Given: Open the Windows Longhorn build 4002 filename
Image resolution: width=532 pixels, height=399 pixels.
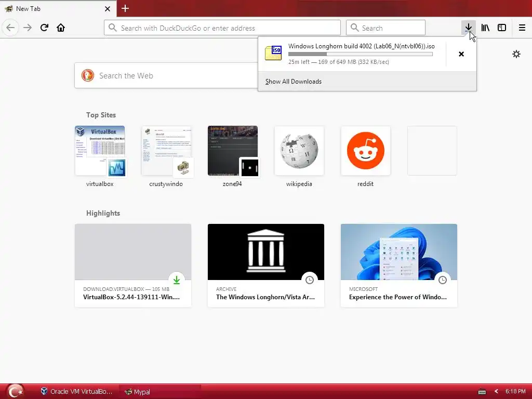Looking at the screenshot, I should [362, 46].
